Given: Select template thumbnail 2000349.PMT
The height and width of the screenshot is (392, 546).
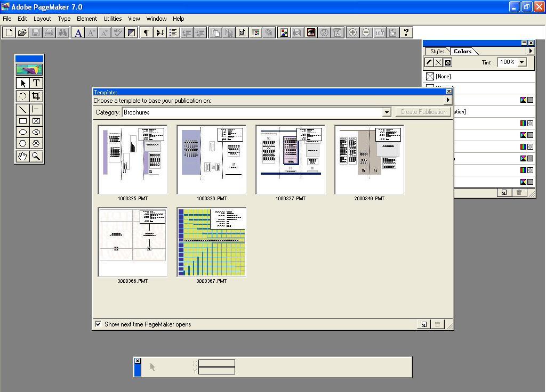Looking at the screenshot, I should [369, 160].
